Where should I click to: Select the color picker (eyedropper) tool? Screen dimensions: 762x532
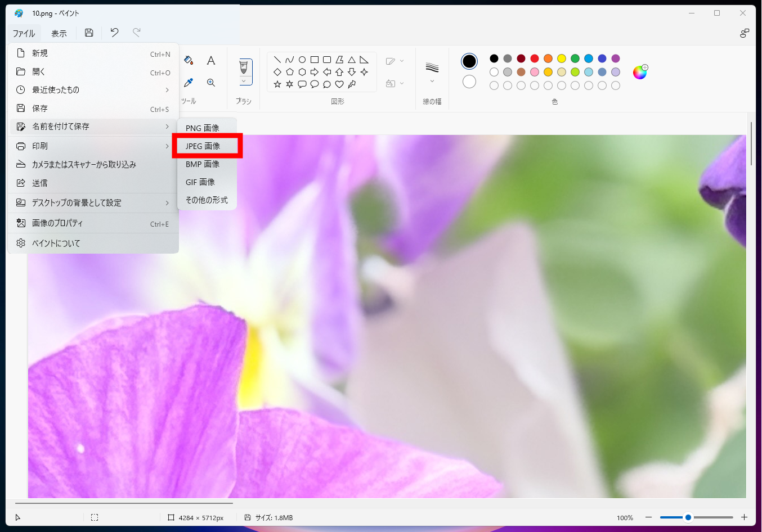189,82
